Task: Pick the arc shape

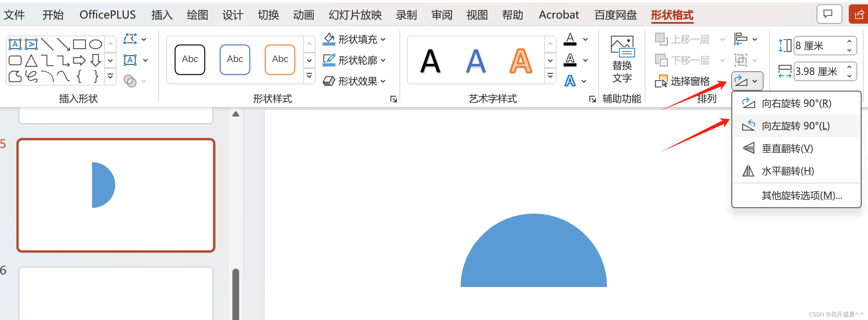Action: [47, 77]
